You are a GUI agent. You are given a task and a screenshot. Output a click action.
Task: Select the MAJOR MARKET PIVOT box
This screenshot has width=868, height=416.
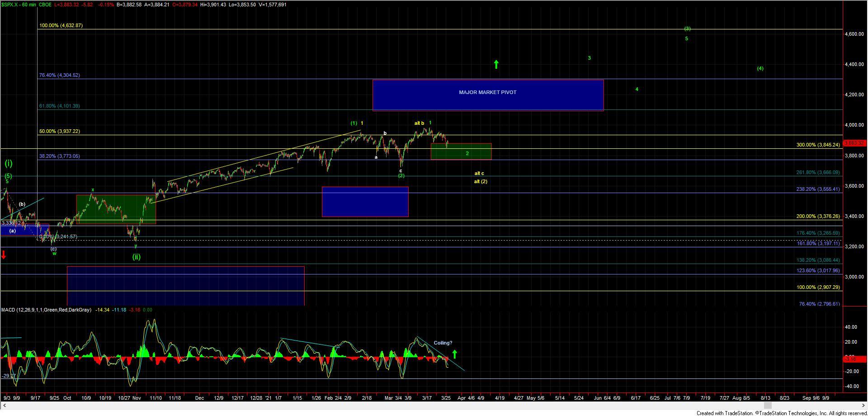tap(487, 95)
